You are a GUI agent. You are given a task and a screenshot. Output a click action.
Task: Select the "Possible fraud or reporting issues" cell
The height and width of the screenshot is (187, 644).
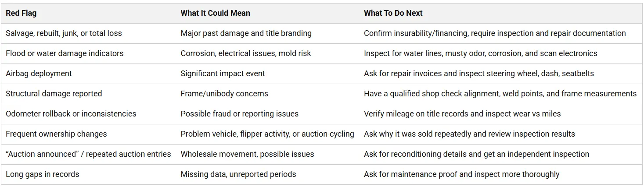[x=239, y=114]
